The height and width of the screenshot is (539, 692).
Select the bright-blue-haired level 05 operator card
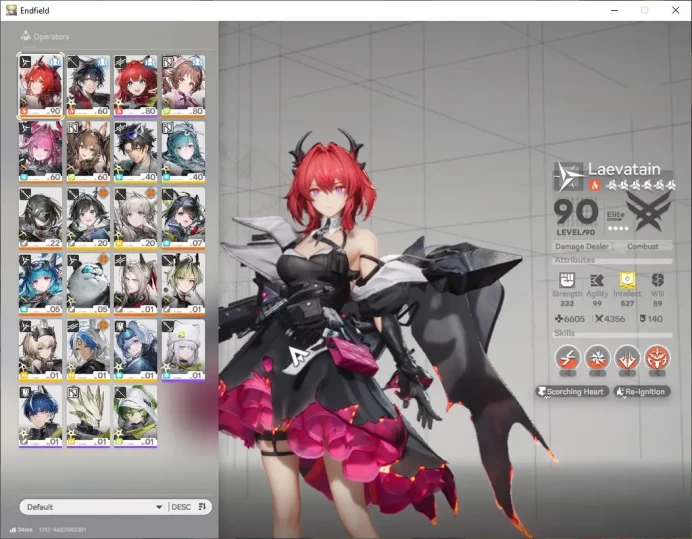point(40,284)
